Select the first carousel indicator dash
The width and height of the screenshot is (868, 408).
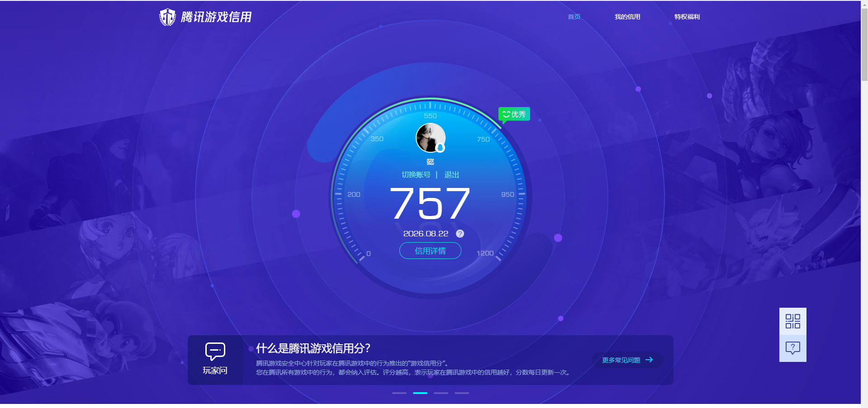399,393
